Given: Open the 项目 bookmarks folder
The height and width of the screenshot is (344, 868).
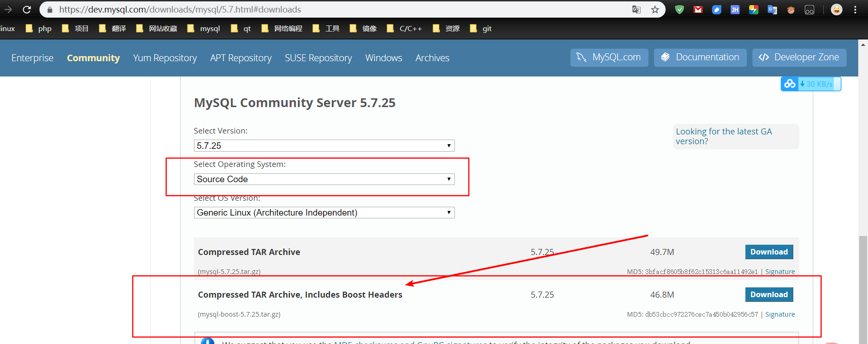Looking at the screenshot, I should coord(75,29).
